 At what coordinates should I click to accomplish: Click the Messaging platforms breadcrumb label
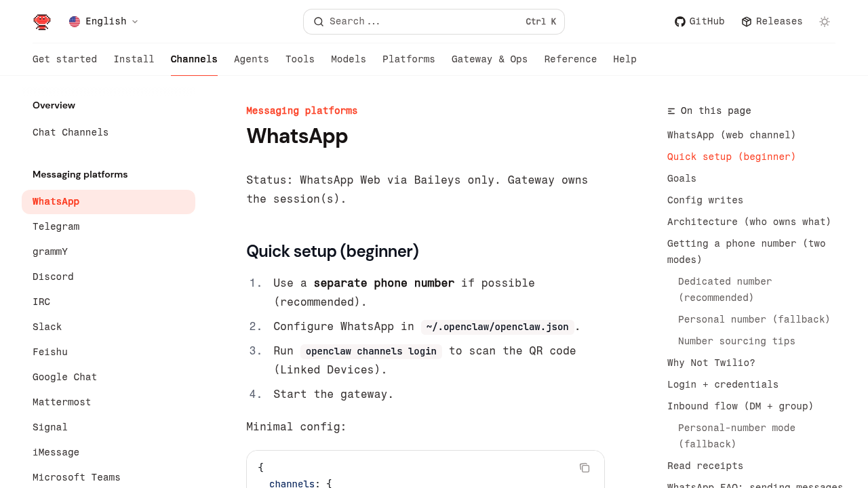pos(302,111)
